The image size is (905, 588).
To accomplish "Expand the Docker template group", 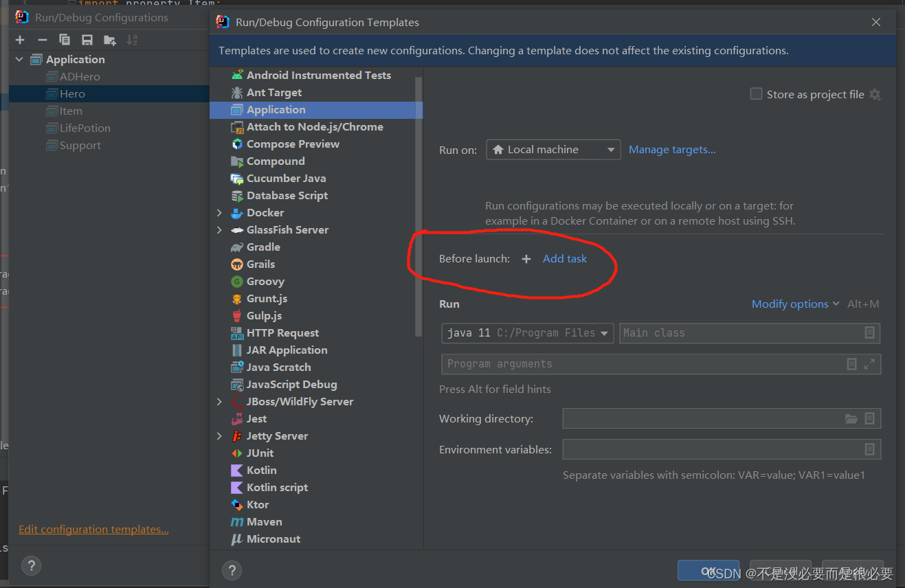I will click(219, 213).
